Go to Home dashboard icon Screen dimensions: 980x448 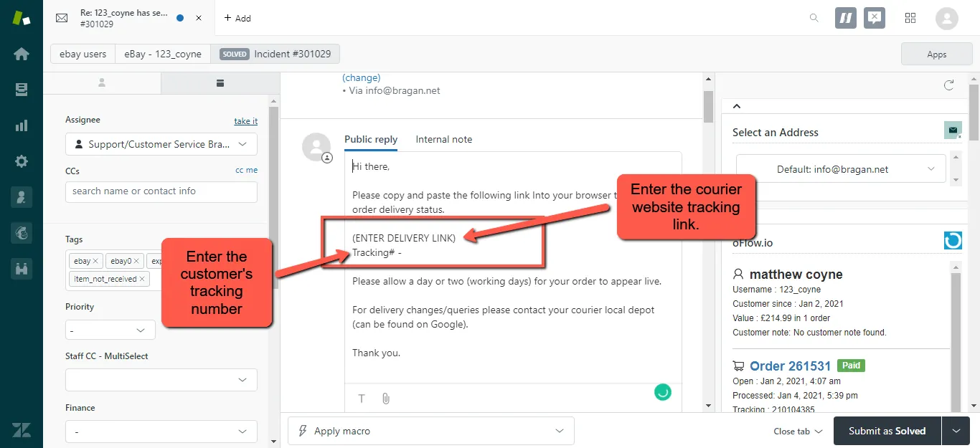pos(22,54)
